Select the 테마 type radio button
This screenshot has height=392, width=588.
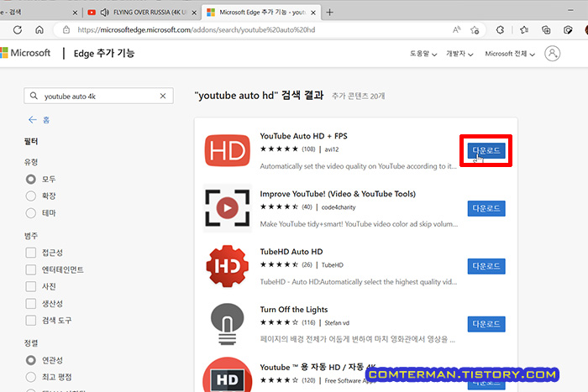[x=31, y=213]
